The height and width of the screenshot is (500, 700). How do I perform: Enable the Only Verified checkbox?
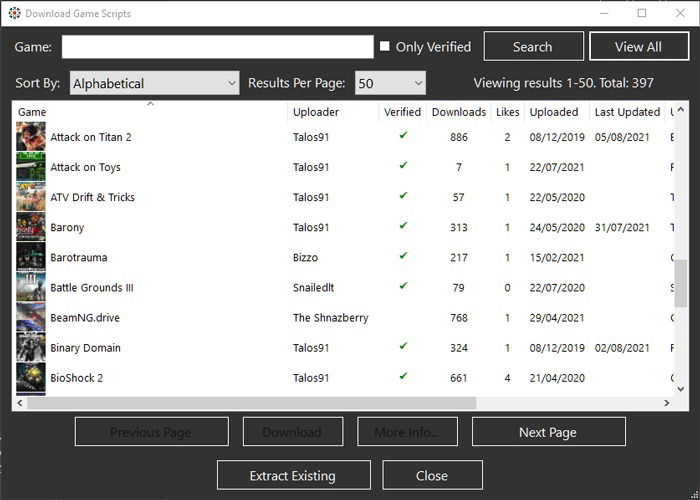coord(384,46)
